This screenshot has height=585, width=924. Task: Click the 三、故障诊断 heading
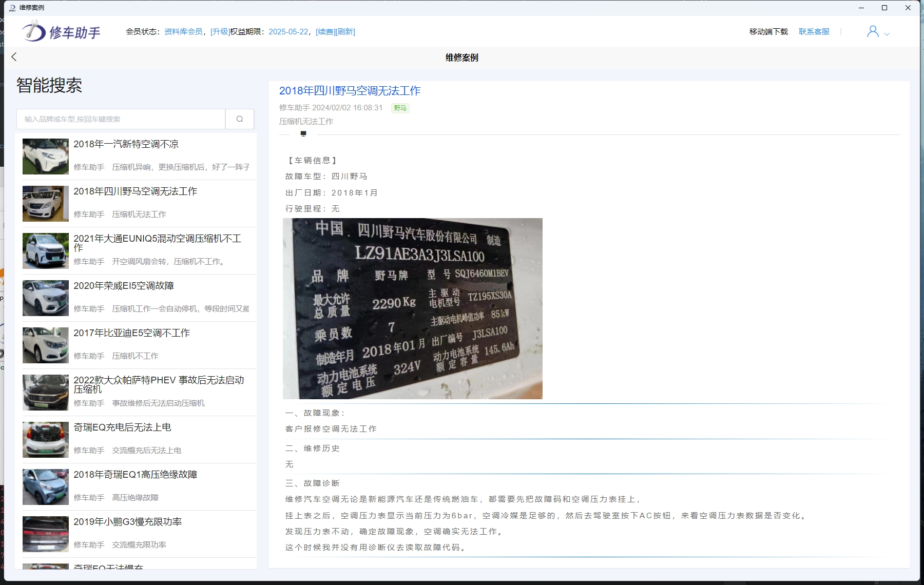click(313, 483)
